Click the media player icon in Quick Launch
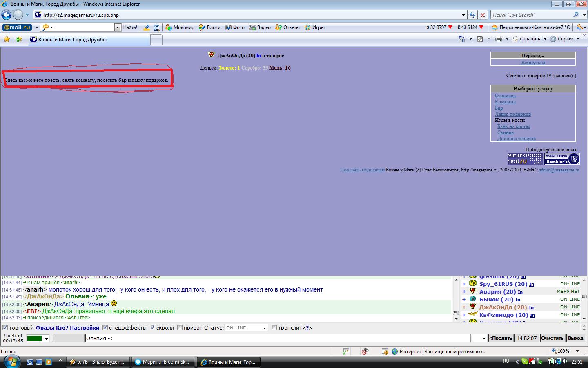 point(49,362)
